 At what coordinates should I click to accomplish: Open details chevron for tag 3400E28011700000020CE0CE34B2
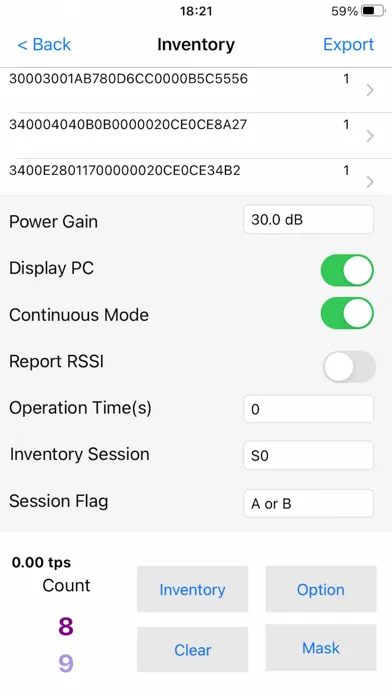[370, 182]
